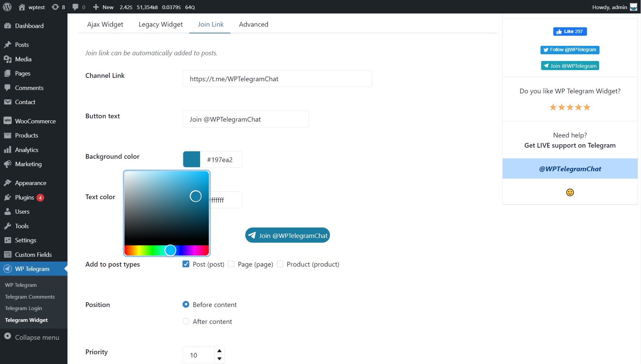Open Appearance brush icon
The width and height of the screenshot is (641, 364).
8,183
